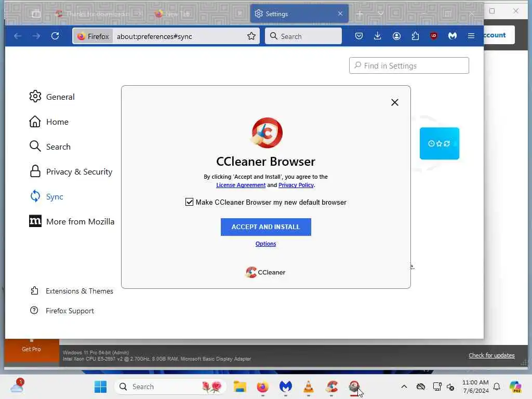The image size is (532, 399).
Task: Open the Options link in installer
Action: coord(265,244)
